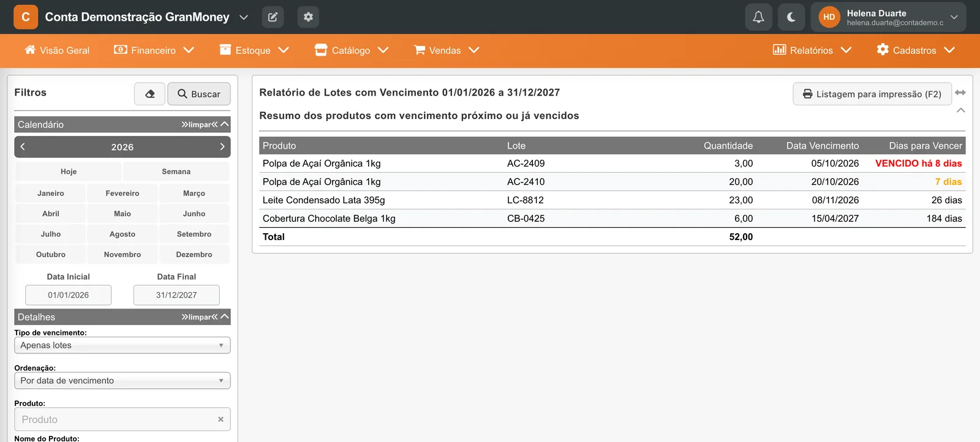Toggle report width expand arrows icon
This screenshot has width=980, height=442.
point(960,92)
